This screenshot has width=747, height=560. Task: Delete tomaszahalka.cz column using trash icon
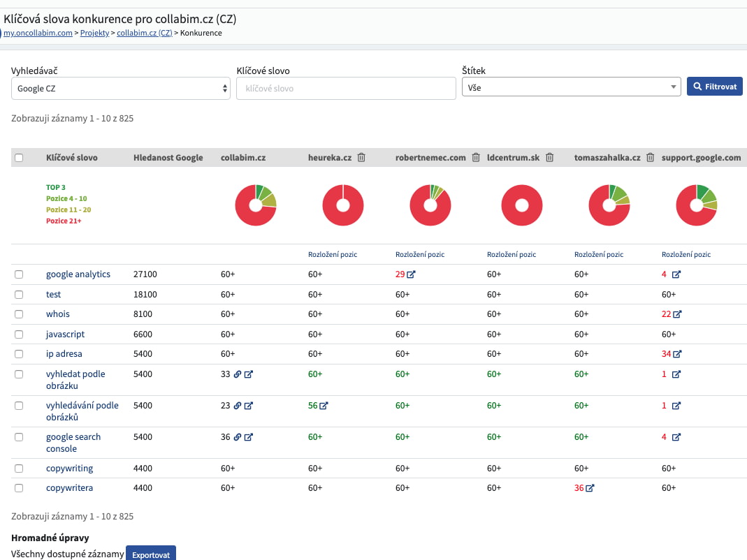[651, 157]
